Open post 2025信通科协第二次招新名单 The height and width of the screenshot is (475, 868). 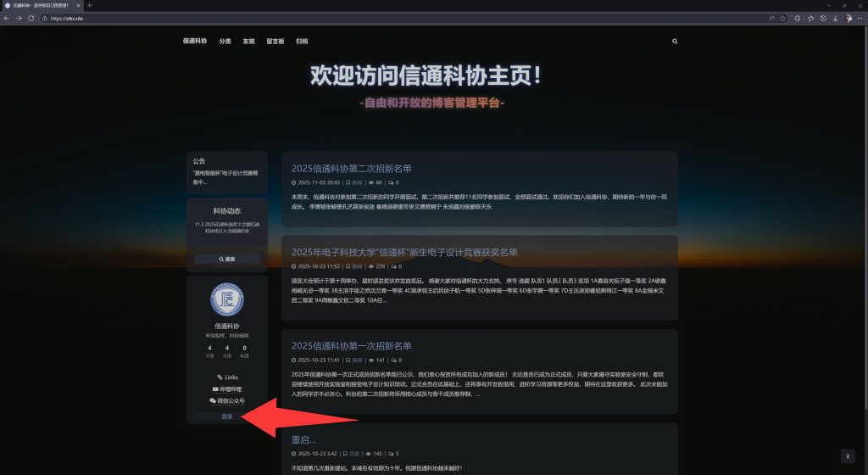coord(351,169)
